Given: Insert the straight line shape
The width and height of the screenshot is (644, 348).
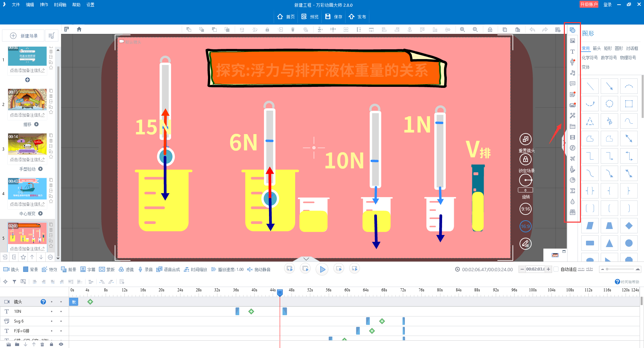Looking at the screenshot, I should (590, 86).
